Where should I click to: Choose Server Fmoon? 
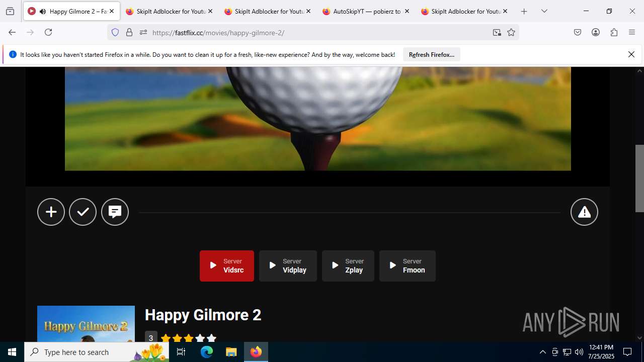408,266
